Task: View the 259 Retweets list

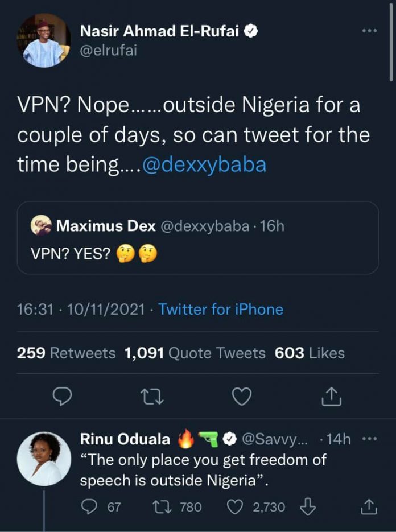Action: point(66,353)
